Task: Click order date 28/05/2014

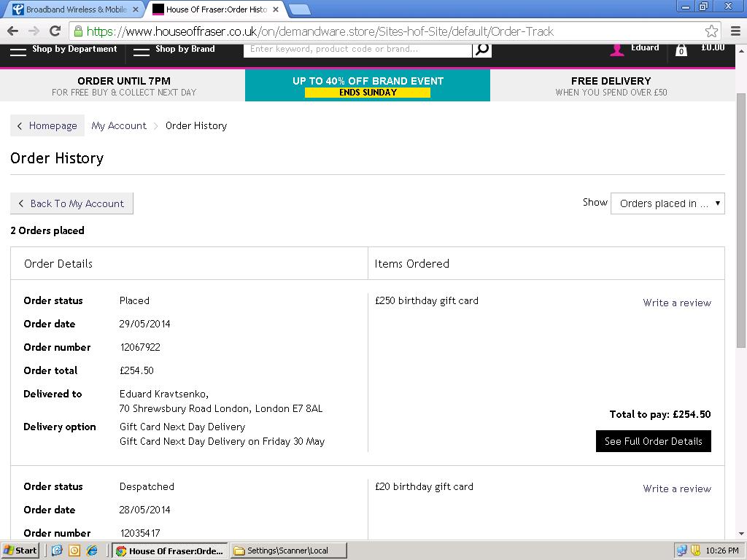Action: [x=145, y=510]
